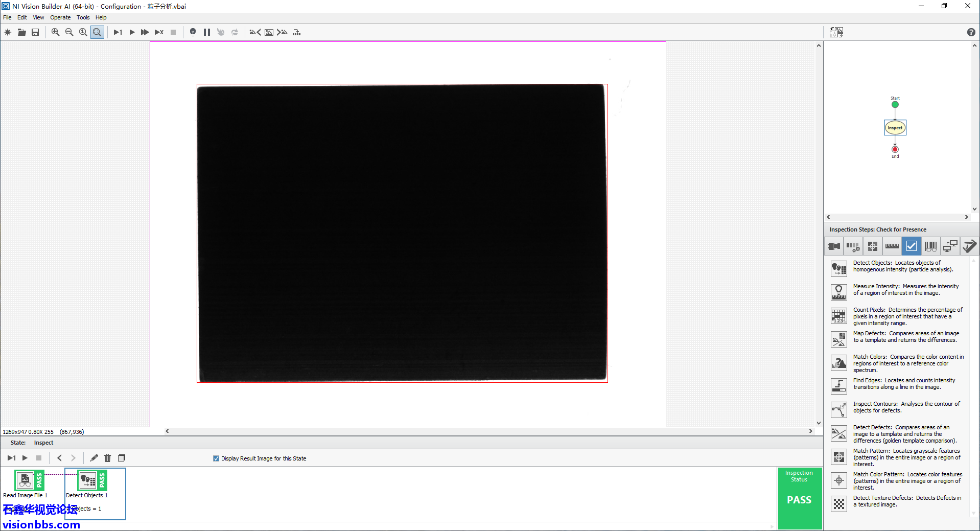Screen dimensions: 980x531
Task: Toggle the Zoom to Fit button
Action: [x=97, y=32]
